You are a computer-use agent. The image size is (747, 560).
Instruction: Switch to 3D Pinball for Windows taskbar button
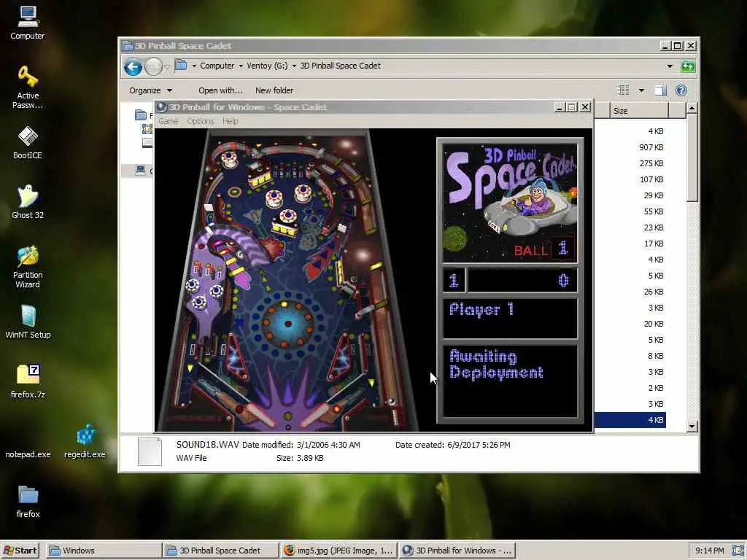pyautogui.click(x=457, y=551)
